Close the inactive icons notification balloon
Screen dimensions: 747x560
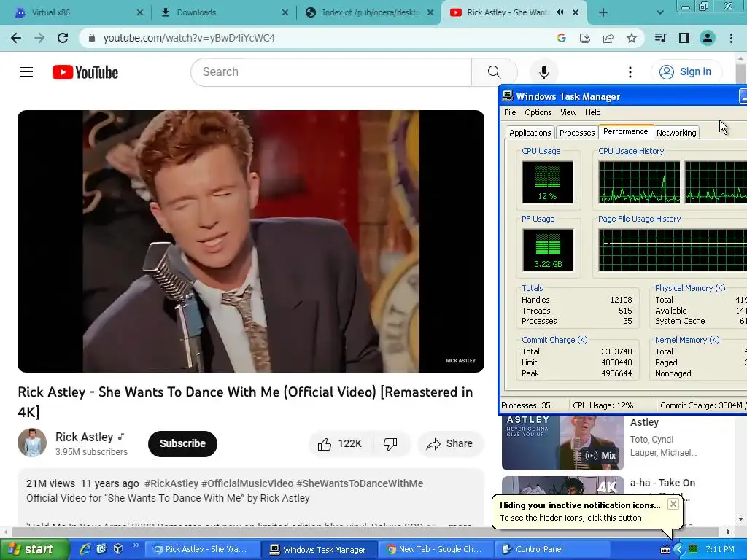[x=673, y=504]
